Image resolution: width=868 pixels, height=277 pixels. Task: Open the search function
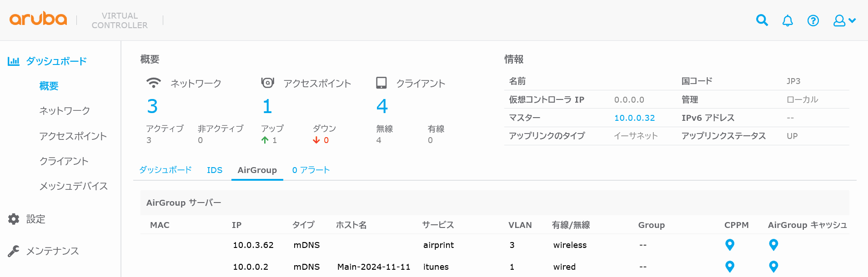point(762,20)
